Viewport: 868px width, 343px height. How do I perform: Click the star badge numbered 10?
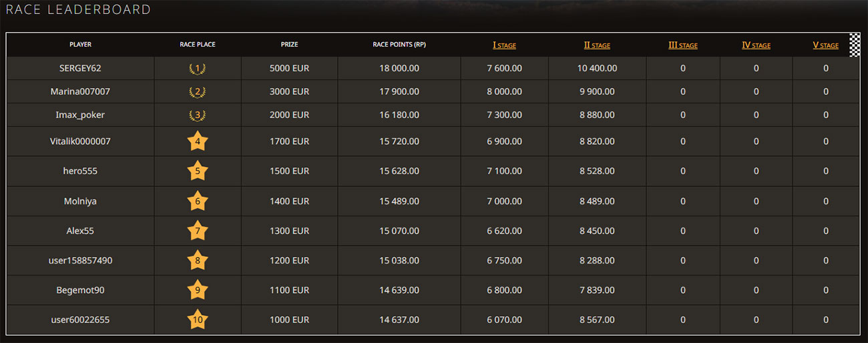198,320
